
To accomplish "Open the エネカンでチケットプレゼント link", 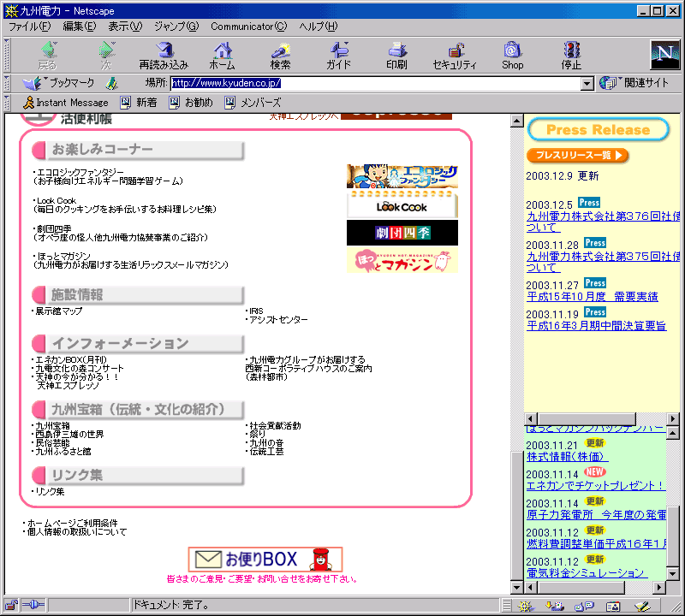I will [x=596, y=485].
